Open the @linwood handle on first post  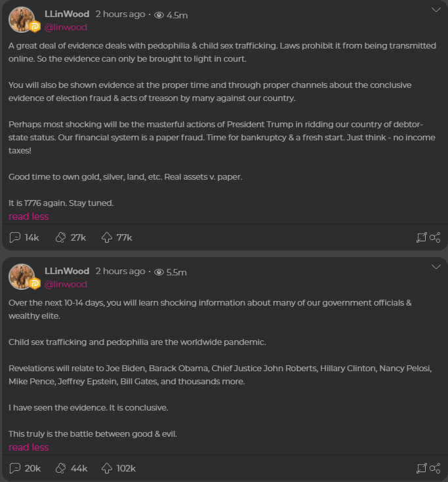pyautogui.click(x=66, y=28)
